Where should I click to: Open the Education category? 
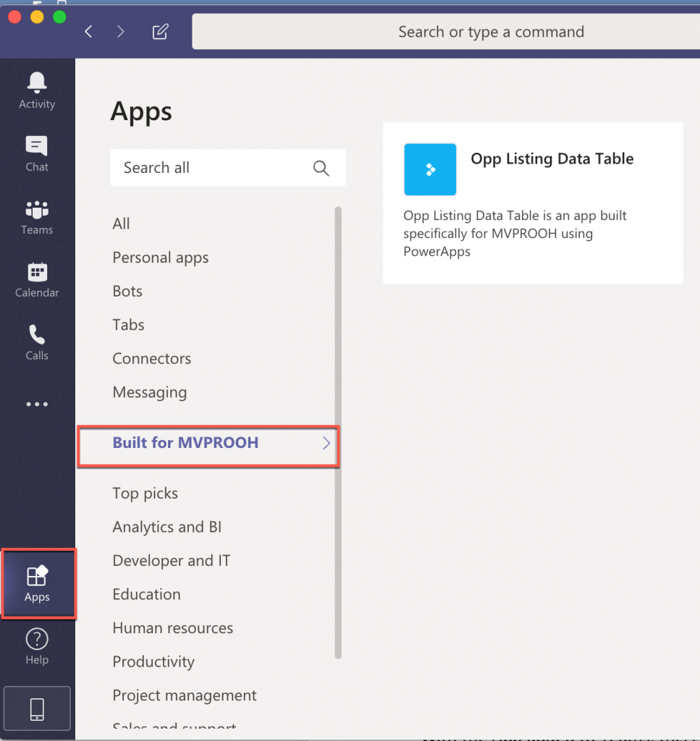146,595
